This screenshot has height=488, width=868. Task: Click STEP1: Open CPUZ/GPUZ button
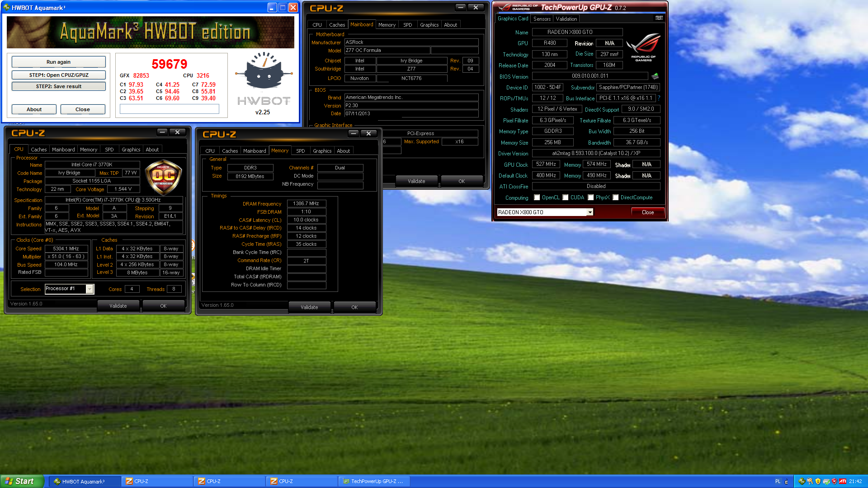point(59,75)
